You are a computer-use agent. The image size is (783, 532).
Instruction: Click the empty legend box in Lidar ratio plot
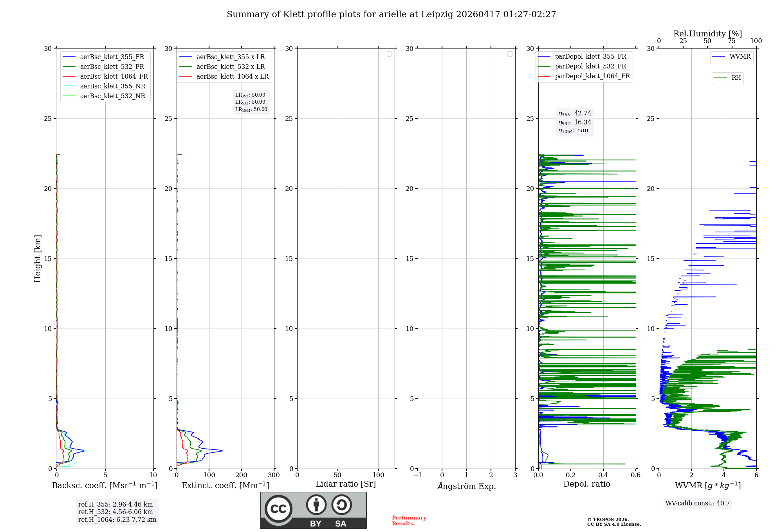coord(389,54)
